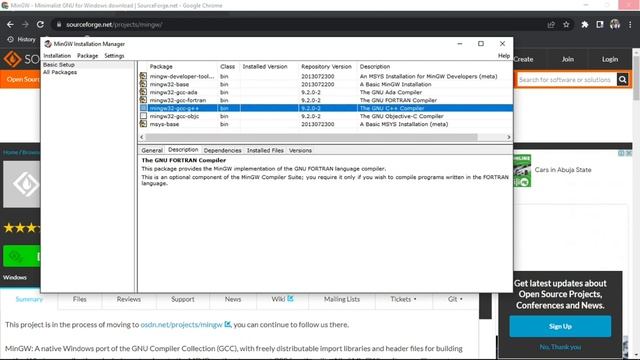
Task: Click the package list left scroll arrow
Action: [142, 137]
